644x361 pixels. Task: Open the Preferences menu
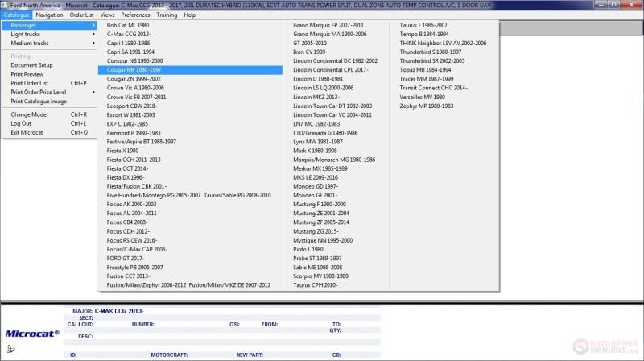click(135, 15)
